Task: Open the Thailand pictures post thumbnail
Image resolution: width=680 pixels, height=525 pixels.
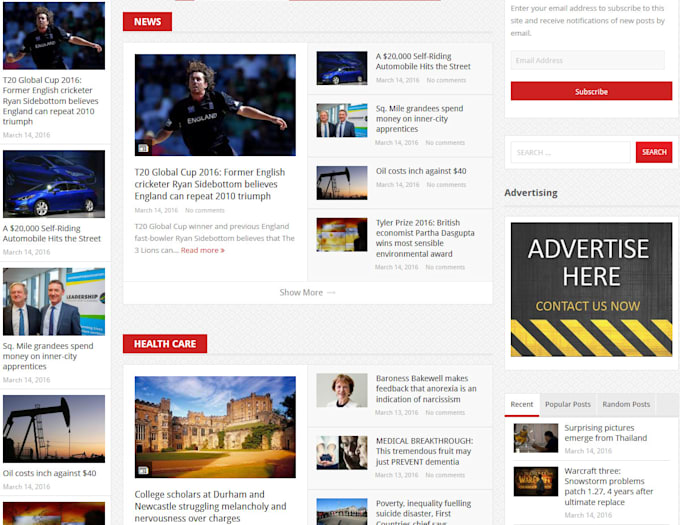Action: tap(536, 438)
